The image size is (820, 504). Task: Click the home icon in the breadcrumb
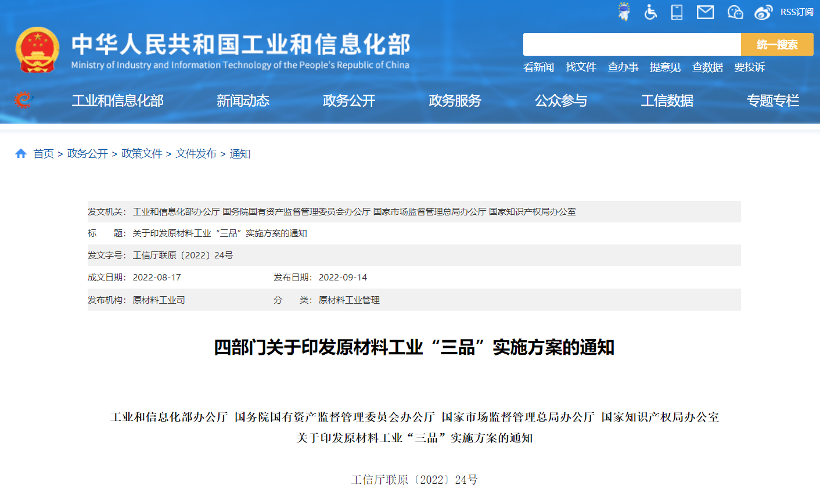tap(21, 153)
